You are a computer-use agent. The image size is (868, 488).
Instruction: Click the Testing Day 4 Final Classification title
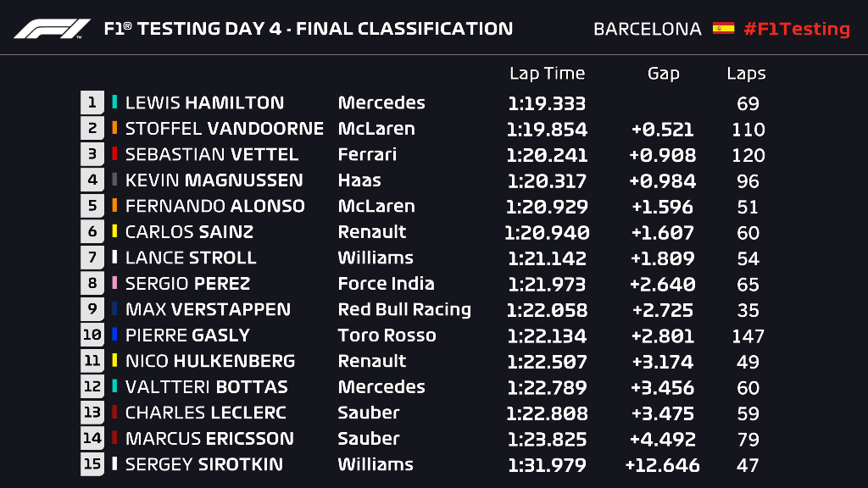tap(308, 29)
